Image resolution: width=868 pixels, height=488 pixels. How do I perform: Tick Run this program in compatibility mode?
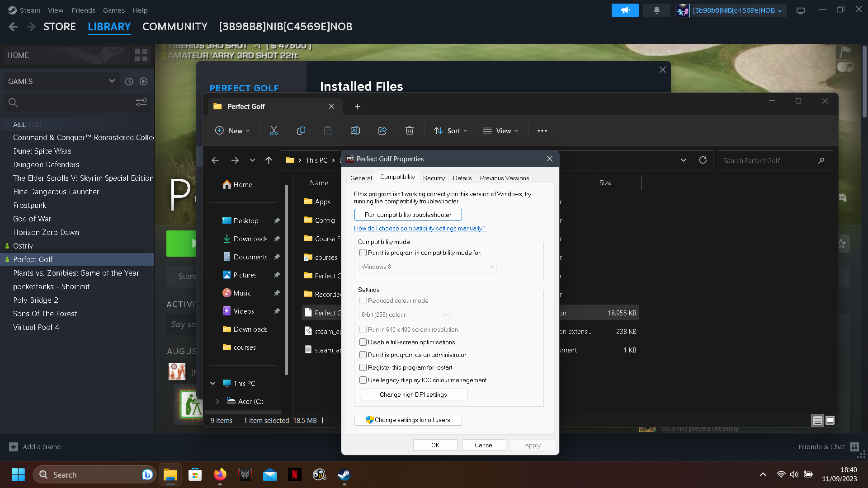tap(363, 253)
